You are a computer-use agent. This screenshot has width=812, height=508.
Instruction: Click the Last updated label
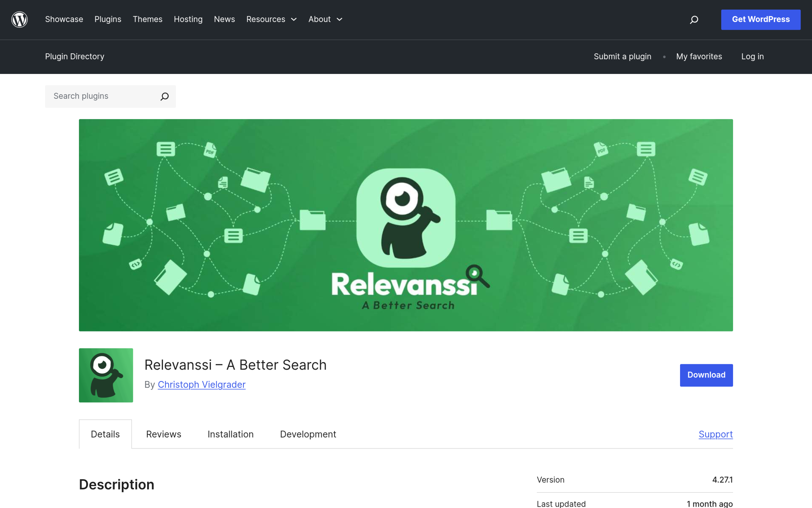point(561,504)
